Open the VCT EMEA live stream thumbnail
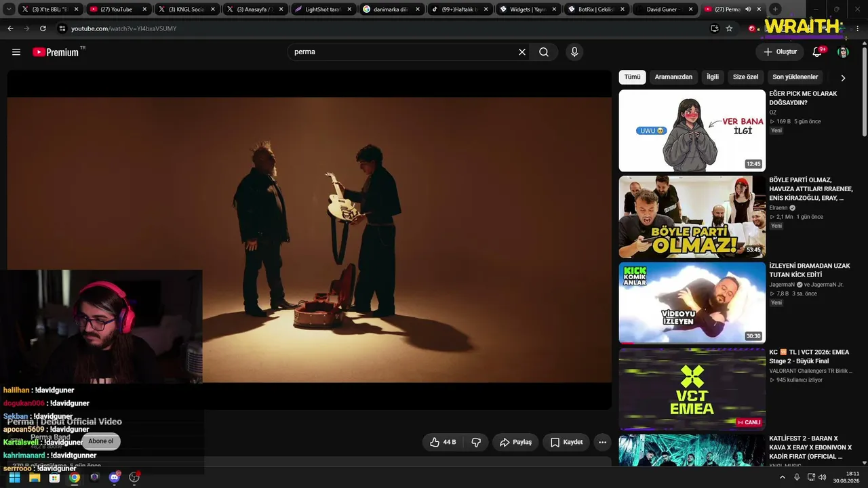 pyautogui.click(x=692, y=389)
